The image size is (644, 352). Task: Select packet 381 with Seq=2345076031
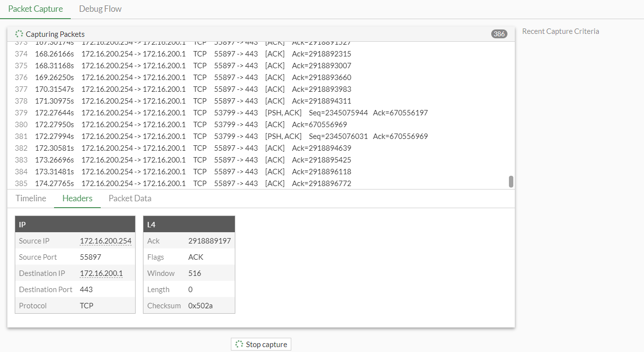(258, 136)
